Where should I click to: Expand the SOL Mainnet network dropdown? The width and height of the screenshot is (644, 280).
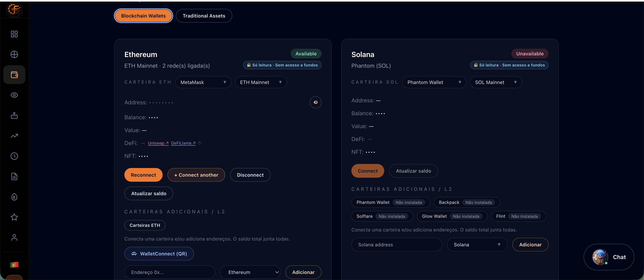coord(496,82)
